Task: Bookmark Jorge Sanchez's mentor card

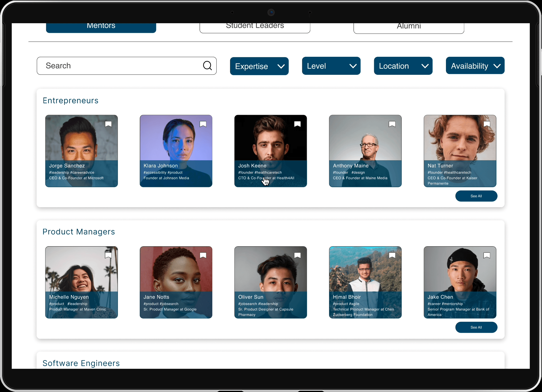Action: [x=108, y=124]
